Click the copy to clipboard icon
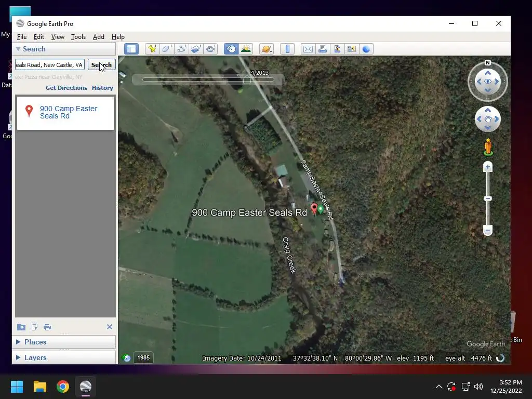Image resolution: width=532 pixels, height=399 pixels. 34,327
